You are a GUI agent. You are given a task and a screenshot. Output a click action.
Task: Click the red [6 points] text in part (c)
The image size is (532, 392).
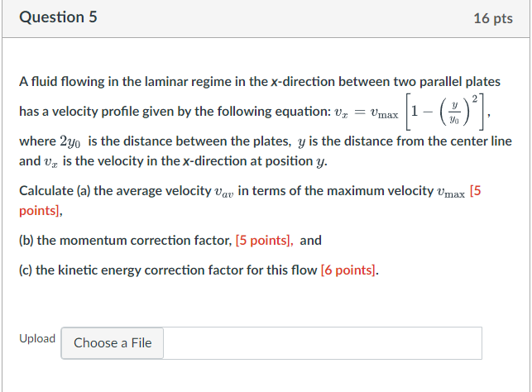(x=349, y=270)
